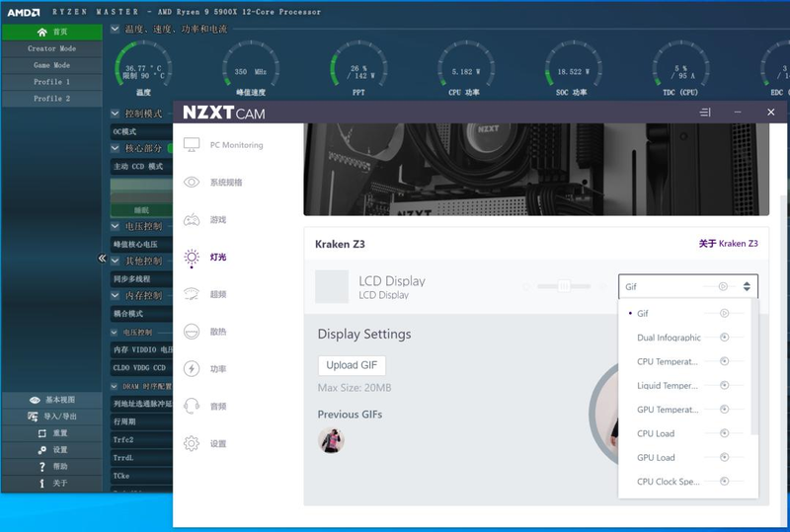Click the 系统规格 eye icon
The height and width of the screenshot is (532, 790).
193,183
